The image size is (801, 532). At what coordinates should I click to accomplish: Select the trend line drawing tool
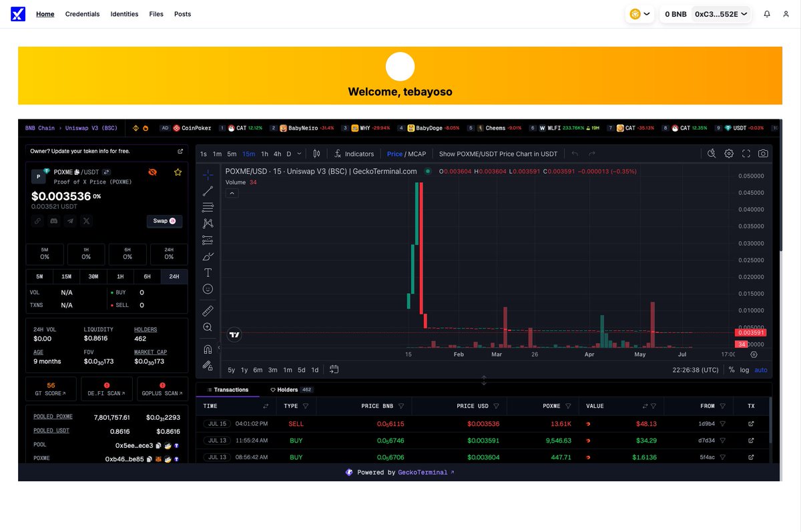tap(207, 190)
